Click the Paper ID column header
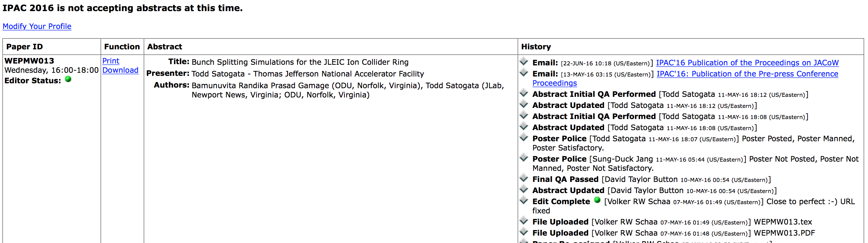Image resolution: width=868 pixels, height=243 pixels. pyautogui.click(x=25, y=47)
